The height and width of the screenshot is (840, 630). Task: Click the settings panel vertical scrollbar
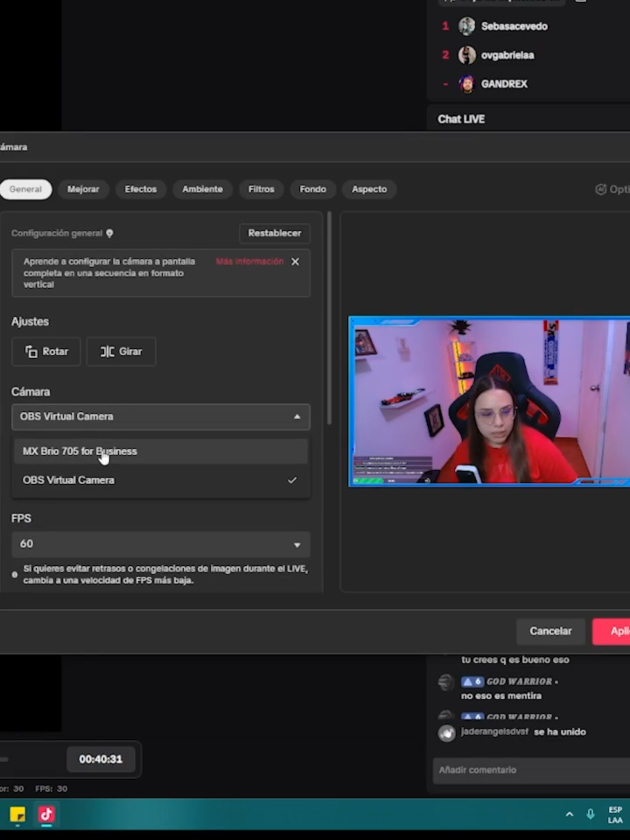pyautogui.click(x=329, y=318)
